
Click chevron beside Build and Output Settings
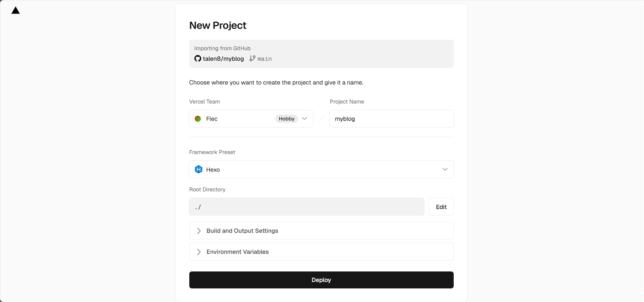(199, 231)
